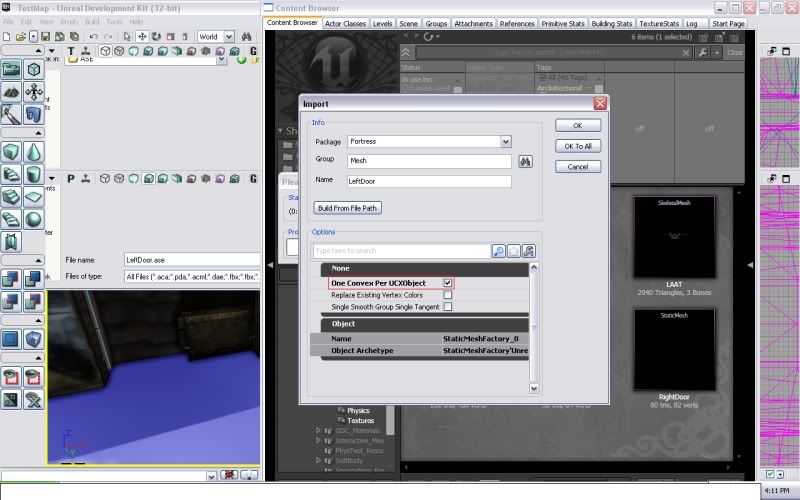Click the Undo arrow icon
The width and height of the screenshot is (800, 500).
93,37
